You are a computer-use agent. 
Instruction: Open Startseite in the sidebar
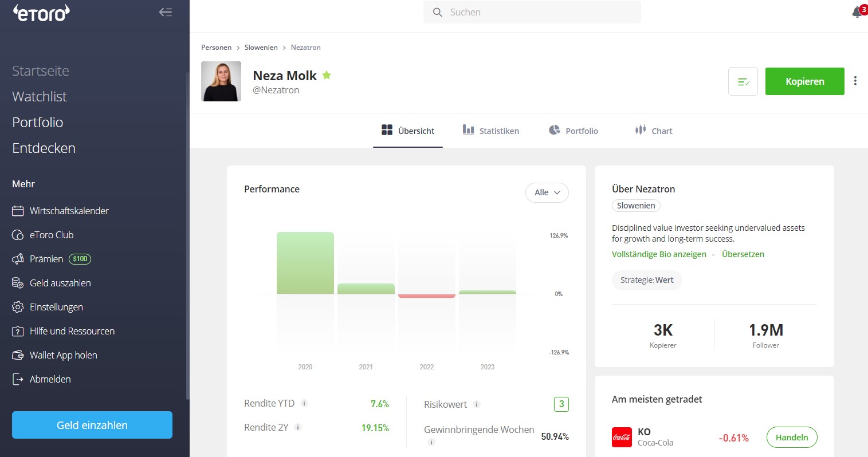41,71
